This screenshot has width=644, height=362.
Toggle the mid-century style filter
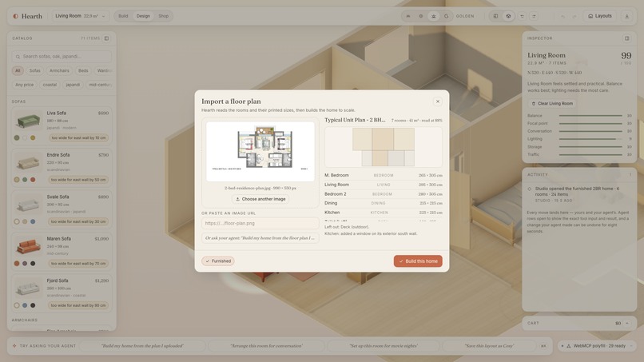[100, 85]
